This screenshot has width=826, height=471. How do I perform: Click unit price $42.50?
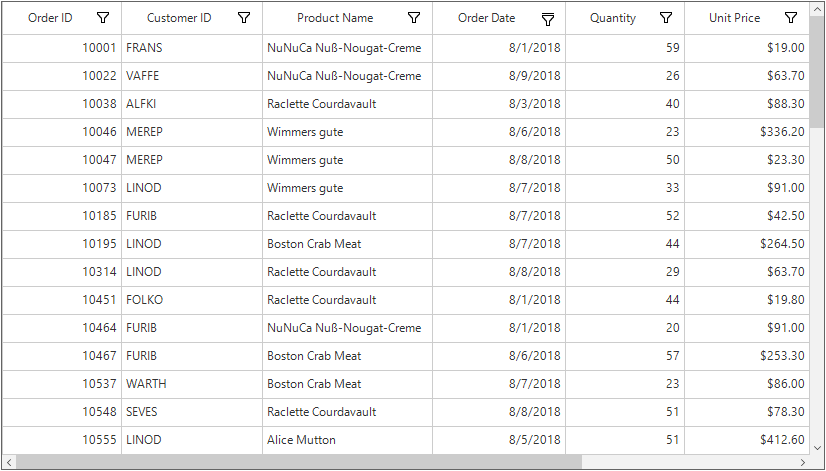747,216
